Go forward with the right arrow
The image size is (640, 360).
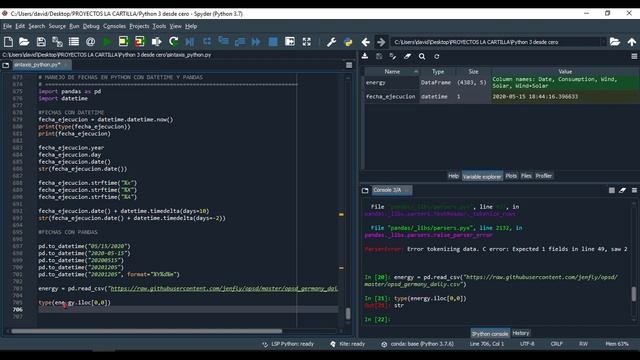[381, 42]
